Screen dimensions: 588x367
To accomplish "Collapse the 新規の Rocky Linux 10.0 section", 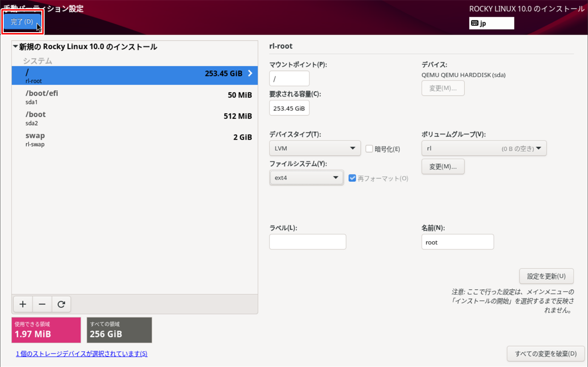I will pyautogui.click(x=14, y=46).
